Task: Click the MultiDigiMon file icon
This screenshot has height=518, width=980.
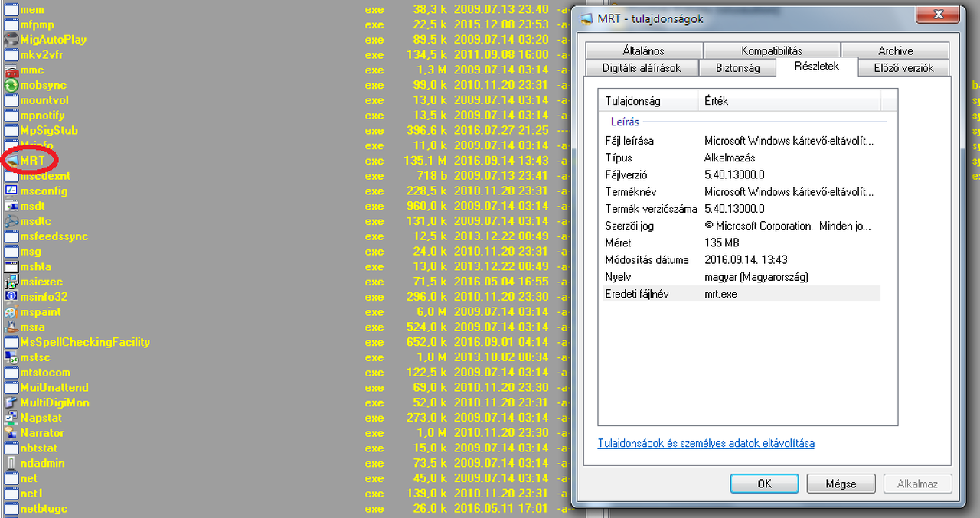Action: [11, 403]
